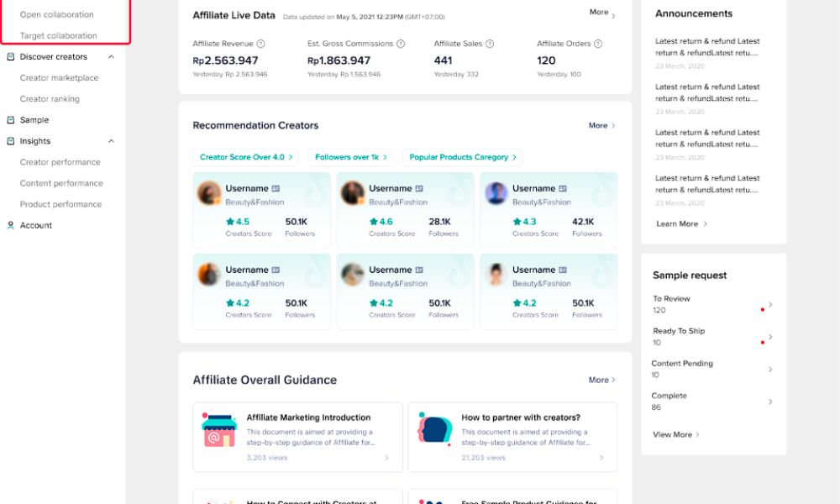The height and width of the screenshot is (504, 840).
Task: Click the star icon next to score 4.3
Action: point(517,221)
